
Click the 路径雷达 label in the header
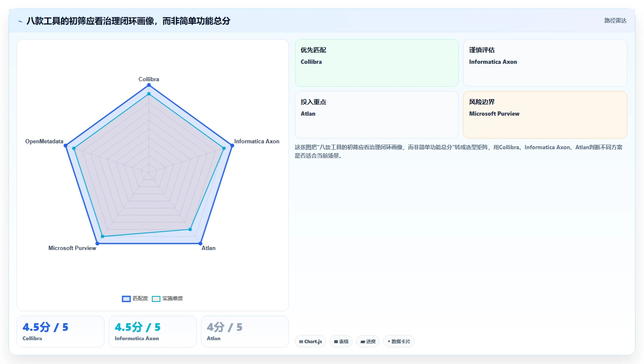pyautogui.click(x=615, y=20)
